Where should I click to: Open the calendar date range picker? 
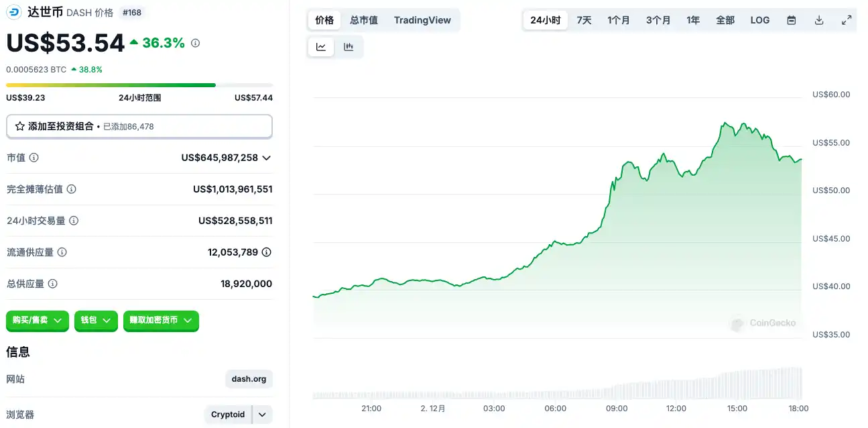pyautogui.click(x=792, y=20)
